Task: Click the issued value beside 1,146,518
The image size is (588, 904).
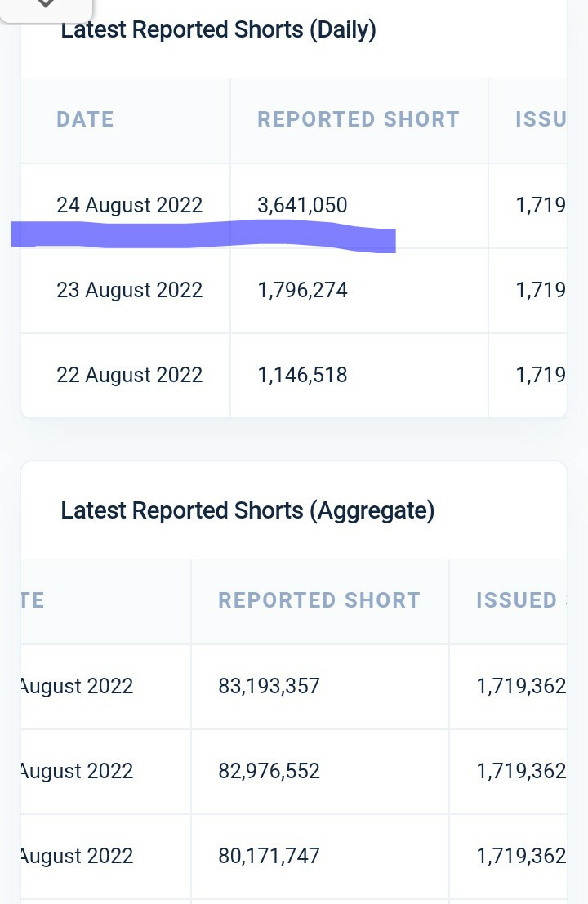Action: click(x=541, y=375)
